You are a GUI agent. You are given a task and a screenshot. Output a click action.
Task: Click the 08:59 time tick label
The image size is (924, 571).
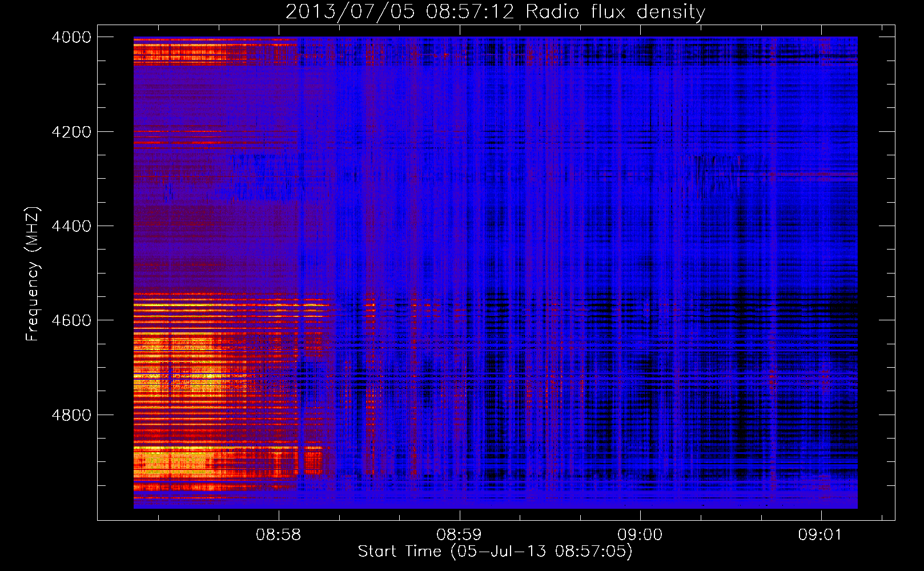click(459, 534)
